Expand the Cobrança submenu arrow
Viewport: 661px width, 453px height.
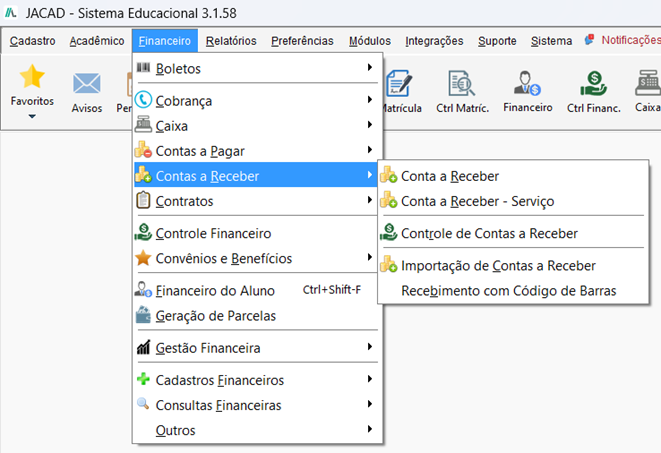point(370,100)
